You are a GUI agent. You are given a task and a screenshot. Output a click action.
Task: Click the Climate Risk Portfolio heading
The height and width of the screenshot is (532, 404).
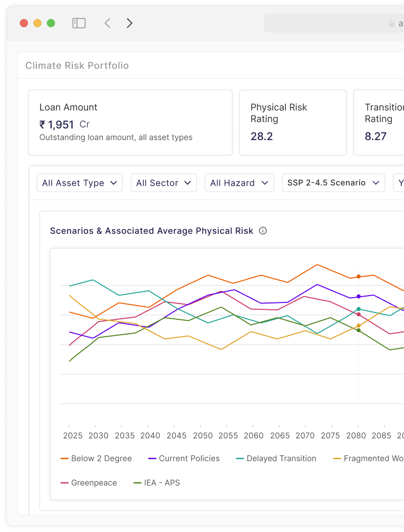[x=77, y=65]
